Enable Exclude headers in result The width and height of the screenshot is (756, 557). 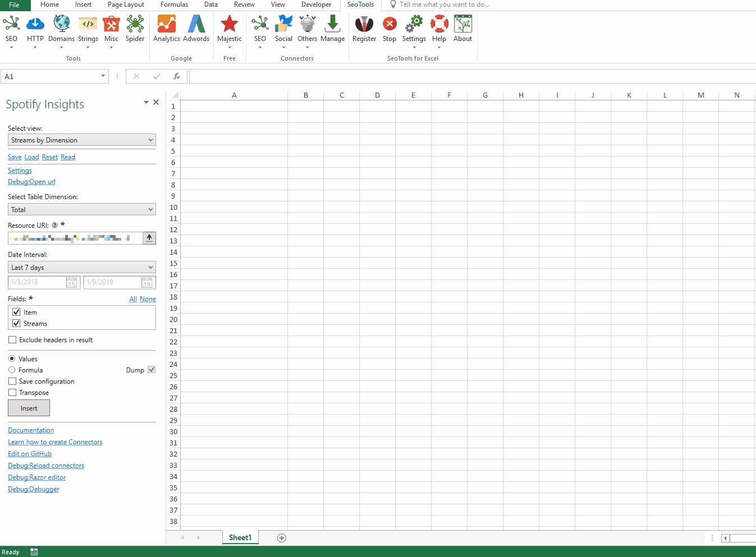12,340
